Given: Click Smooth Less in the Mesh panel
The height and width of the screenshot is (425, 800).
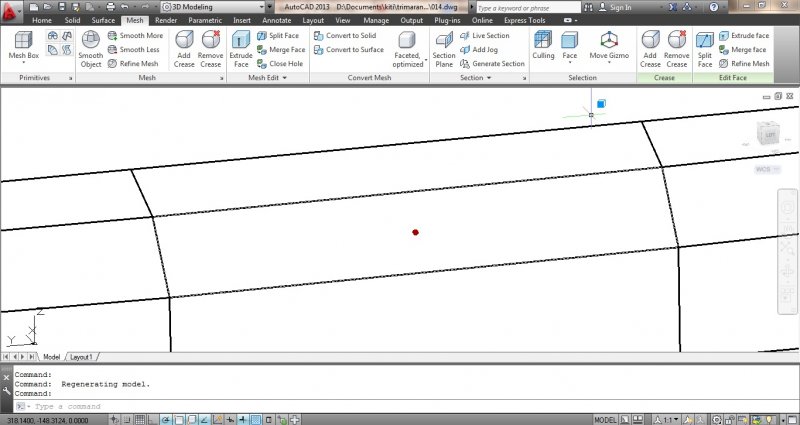Looking at the screenshot, I should click(134, 49).
